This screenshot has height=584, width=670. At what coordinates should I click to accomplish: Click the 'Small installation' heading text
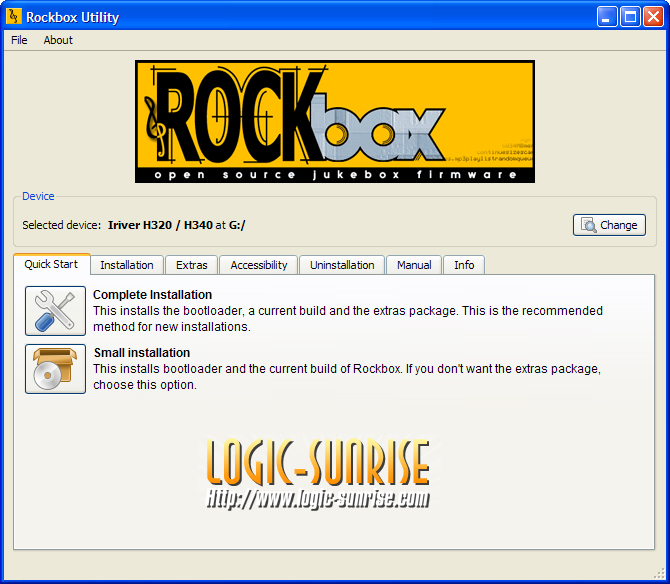pos(142,353)
